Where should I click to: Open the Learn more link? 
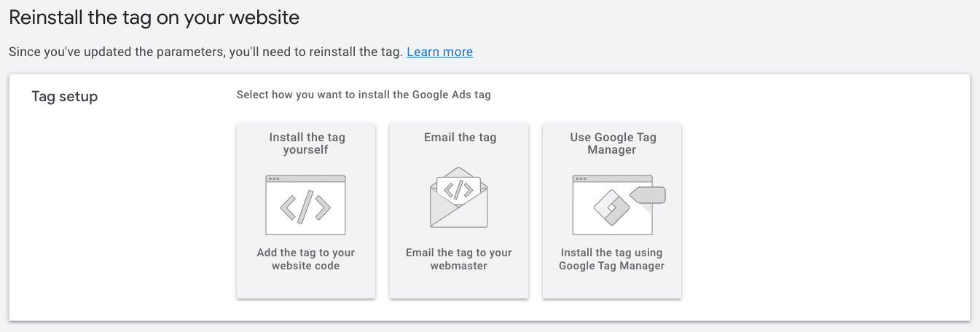coord(439,52)
